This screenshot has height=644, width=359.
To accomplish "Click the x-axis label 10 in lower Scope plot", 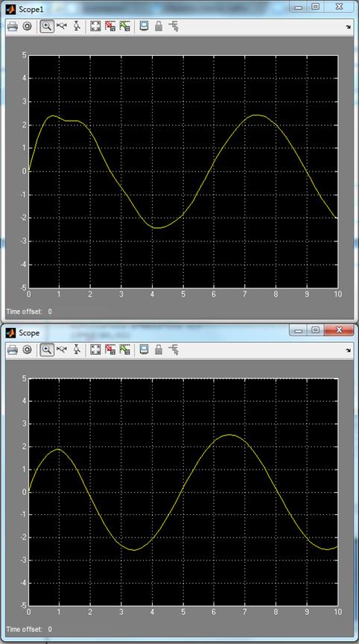I will coord(337,612).
